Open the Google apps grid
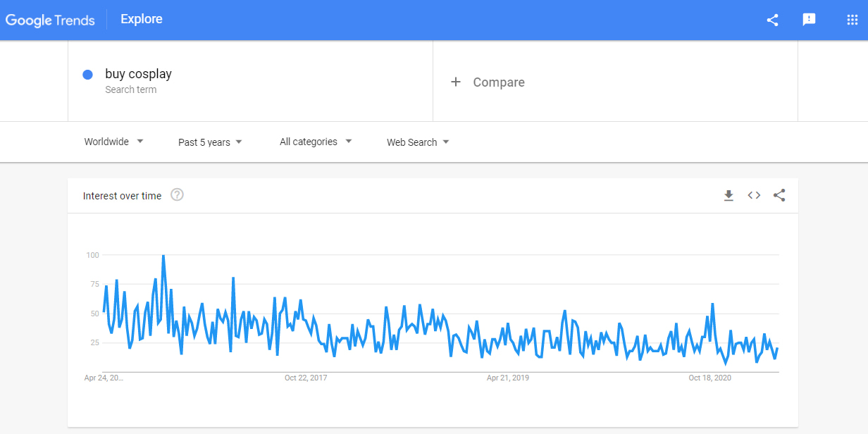 tap(852, 20)
